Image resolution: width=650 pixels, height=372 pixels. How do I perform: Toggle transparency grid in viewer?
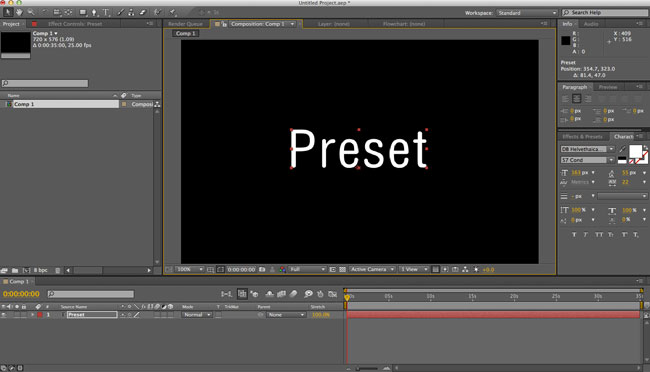click(342, 270)
